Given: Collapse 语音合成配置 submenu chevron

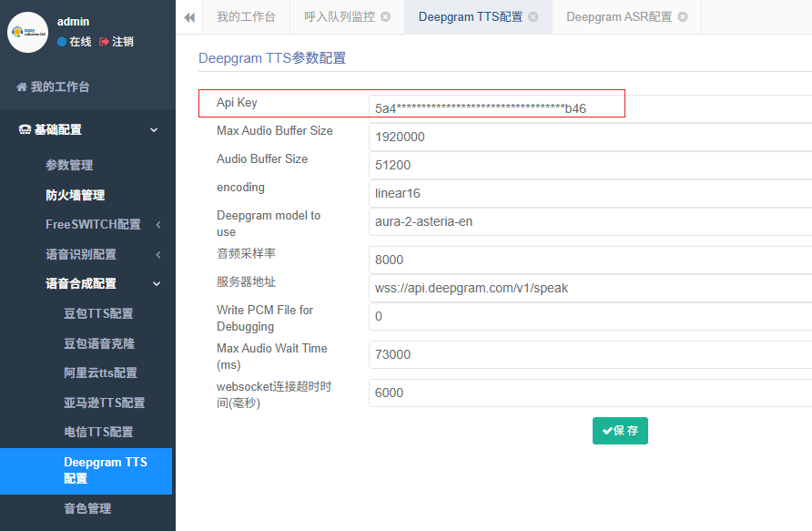Looking at the screenshot, I should tap(157, 284).
